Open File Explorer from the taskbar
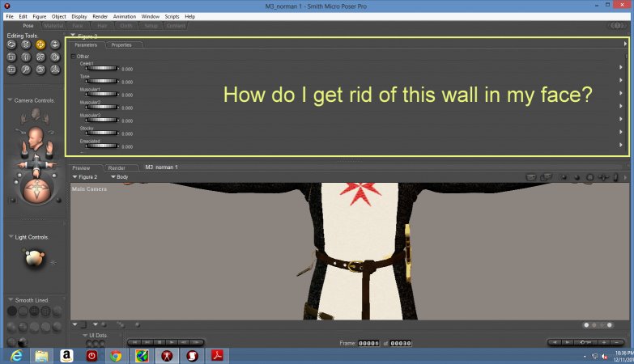Screen dimensions: 634x364 pyautogui.click(x=41, y=356)
